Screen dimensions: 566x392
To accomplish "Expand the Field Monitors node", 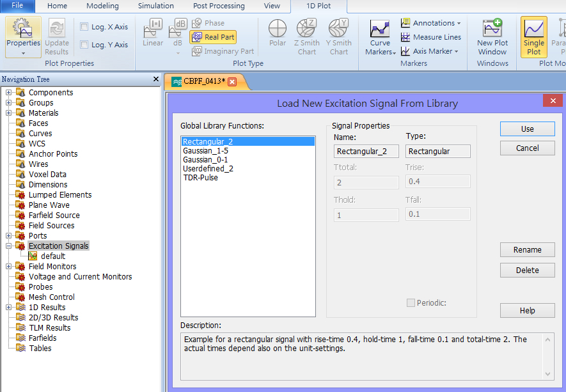I will click(9, 267).
